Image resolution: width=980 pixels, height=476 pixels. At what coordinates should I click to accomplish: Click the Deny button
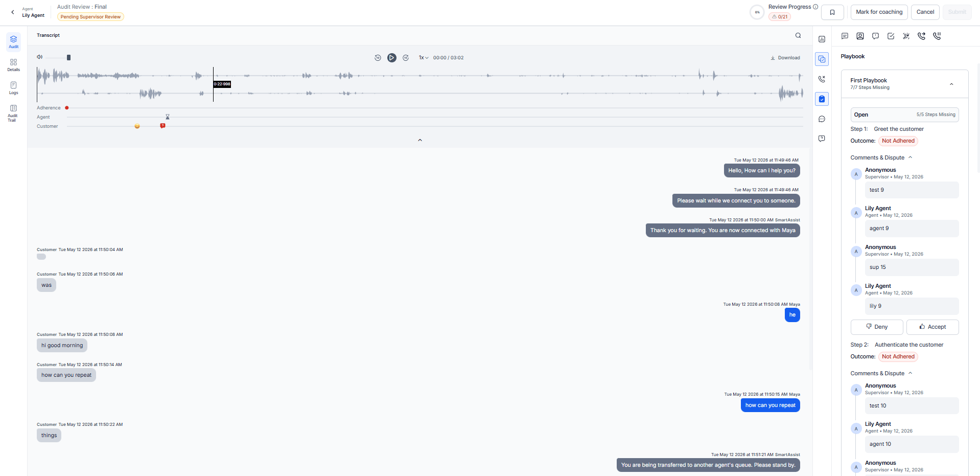coord(877,327)
